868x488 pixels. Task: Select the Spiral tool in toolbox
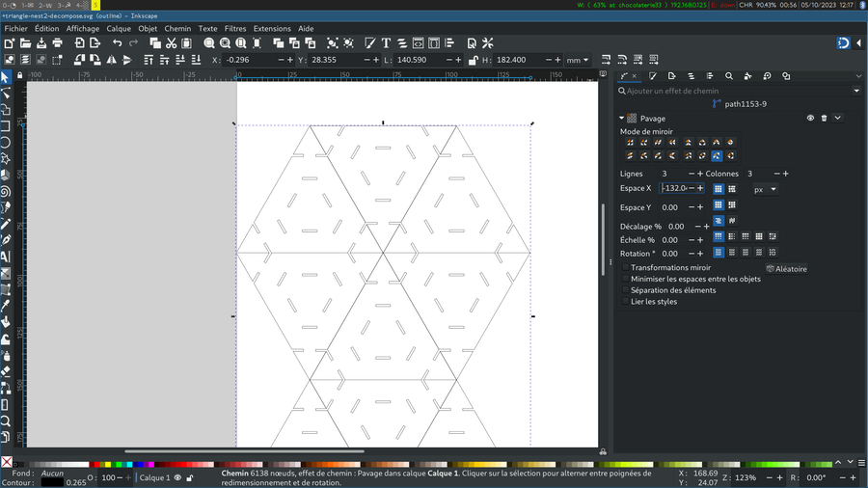pos(6,191)
